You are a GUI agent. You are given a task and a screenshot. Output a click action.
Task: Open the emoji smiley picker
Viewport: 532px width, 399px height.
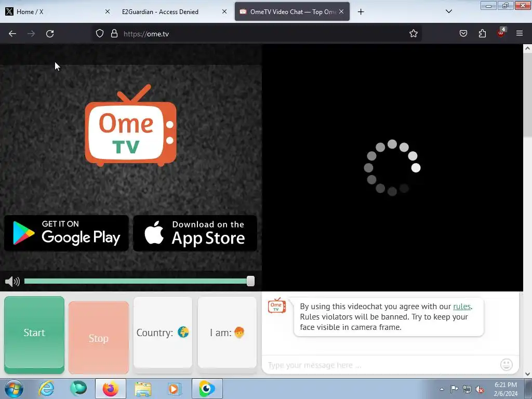[506, 365]
